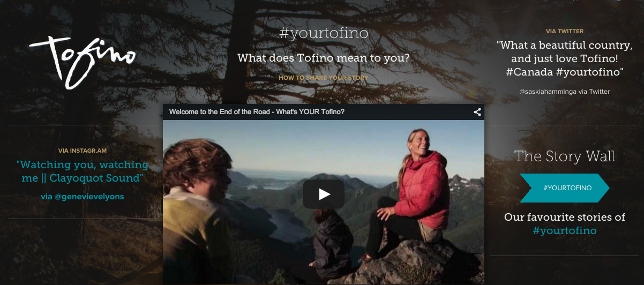Click the "Our favourite stories of" text
This screenshot has width=644, height=285.
coord(565,217)
